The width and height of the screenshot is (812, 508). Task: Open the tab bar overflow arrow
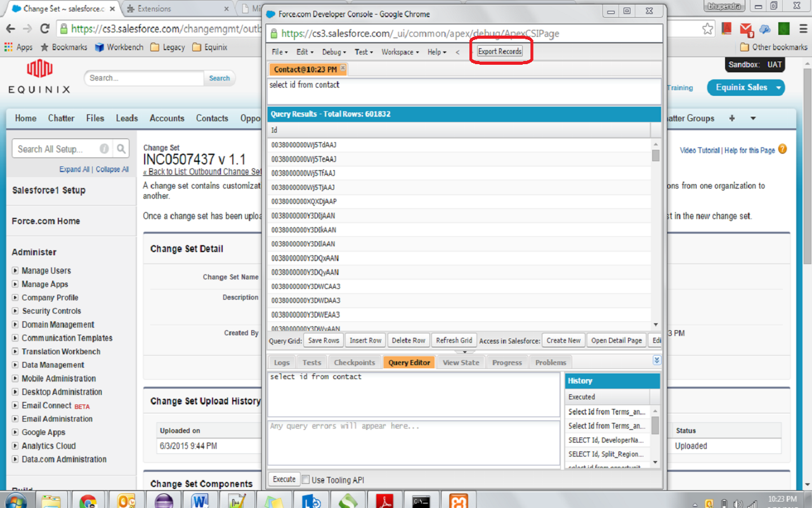click(x=753, y=118)
